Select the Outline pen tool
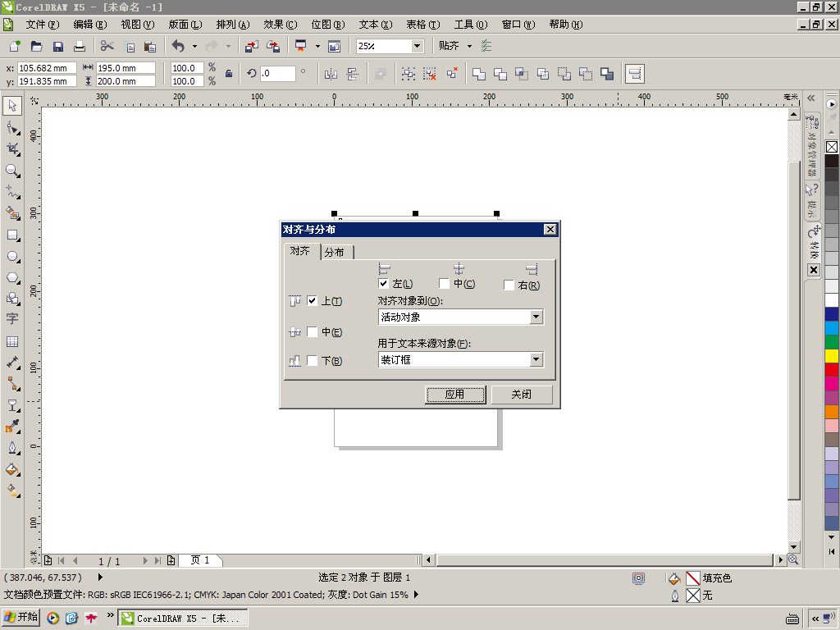The image size is (840, 630). click(12, 449)
